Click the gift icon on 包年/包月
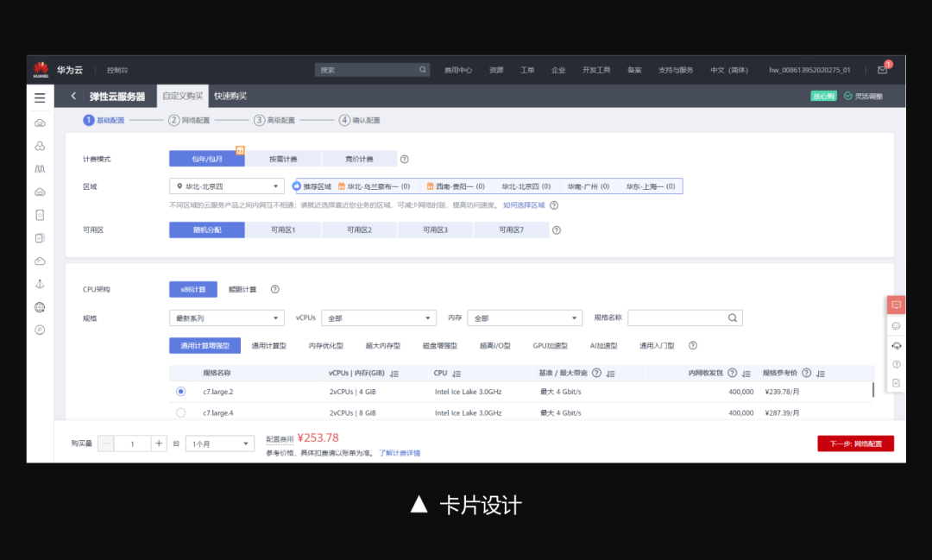Screen dimensions: 932x560 (240, 150)
